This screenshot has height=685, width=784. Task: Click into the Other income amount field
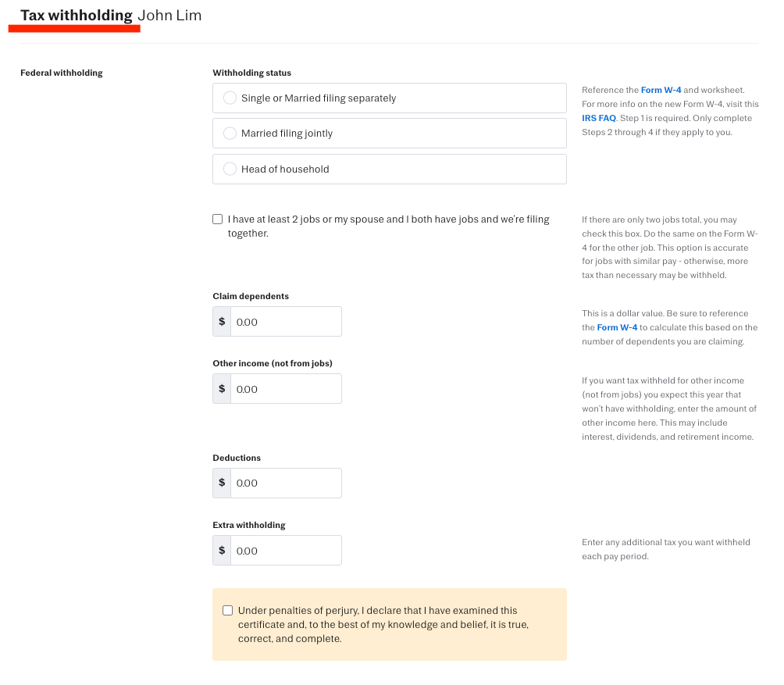click(285, 389)
